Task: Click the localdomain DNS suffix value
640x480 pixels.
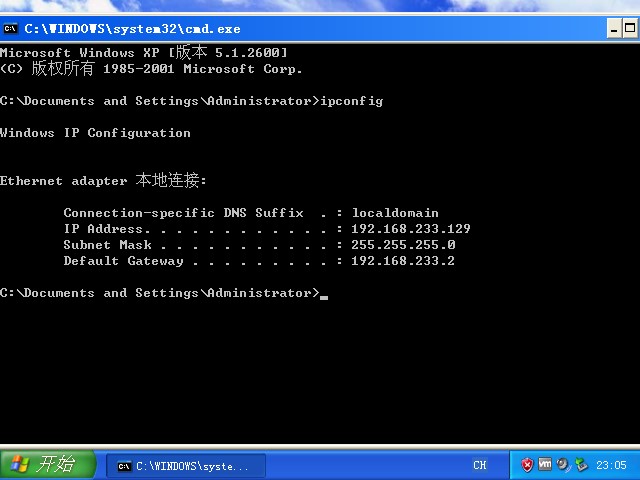Action: [395, 213]
